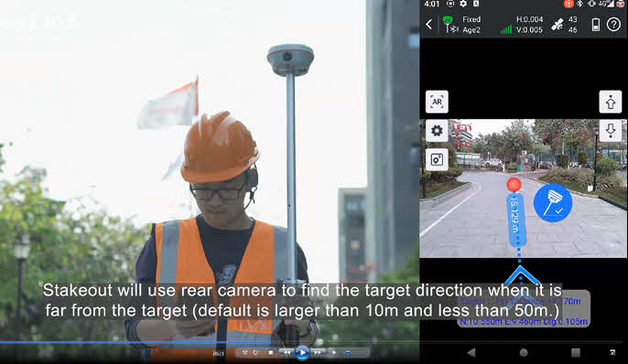The width and height of the screenshot is (628, 364).
Task: Tap the red target point marker
Action: point(514,185)
